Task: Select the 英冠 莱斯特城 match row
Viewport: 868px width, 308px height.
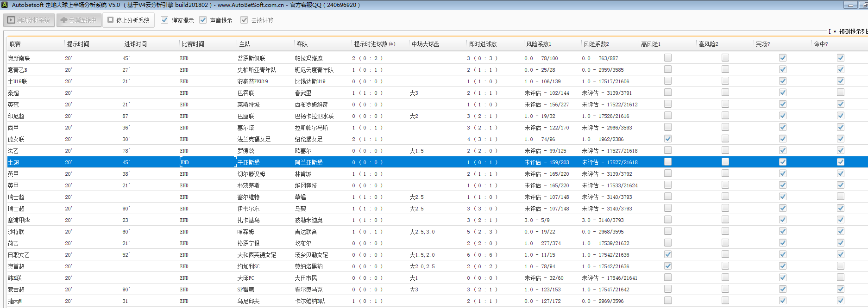Action: tap(248, 105)
